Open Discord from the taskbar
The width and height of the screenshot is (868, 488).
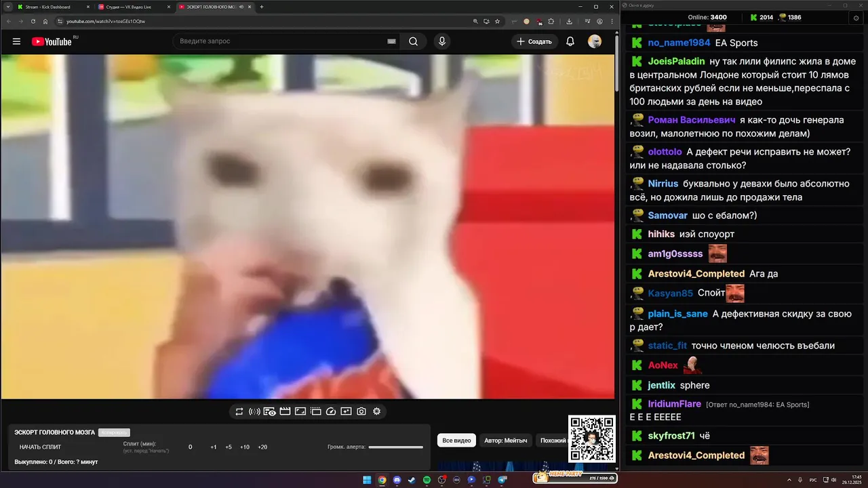[397, 480]
